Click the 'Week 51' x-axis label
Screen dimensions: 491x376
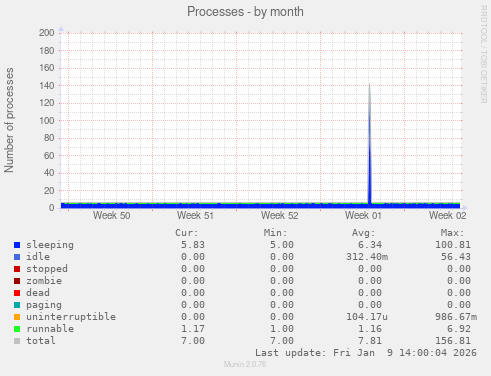coord(195,215)
